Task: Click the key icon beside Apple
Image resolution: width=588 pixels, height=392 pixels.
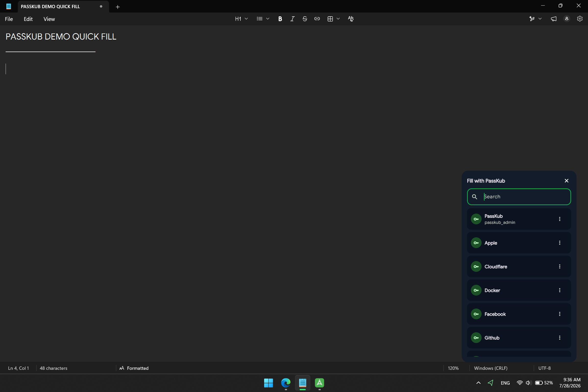Action: [476, 243]
